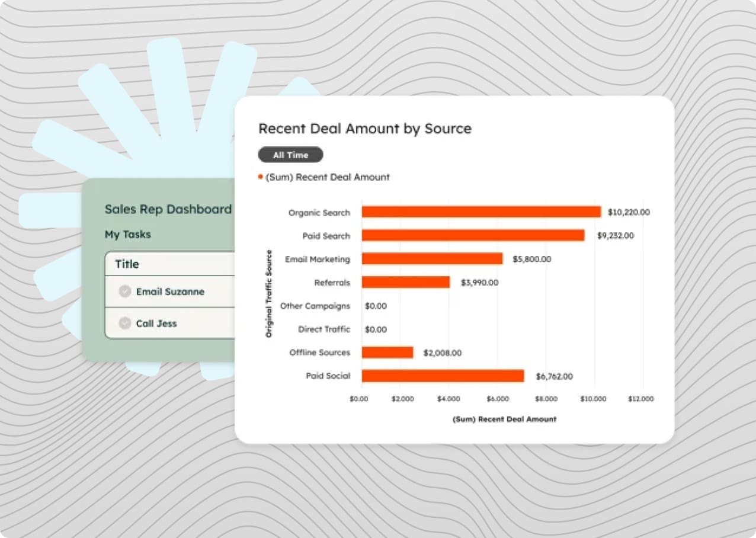Click the Sales Rep Dashboard heading
Viewport: 756px width, 538px height.
(x=168, y=209)
